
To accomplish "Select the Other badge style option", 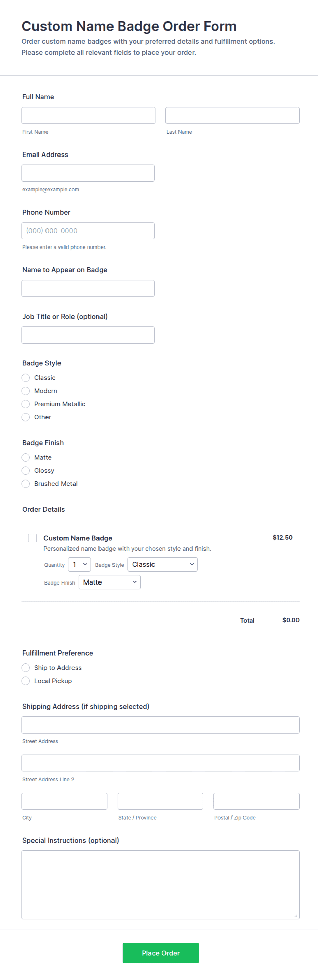I will (26, 417).
